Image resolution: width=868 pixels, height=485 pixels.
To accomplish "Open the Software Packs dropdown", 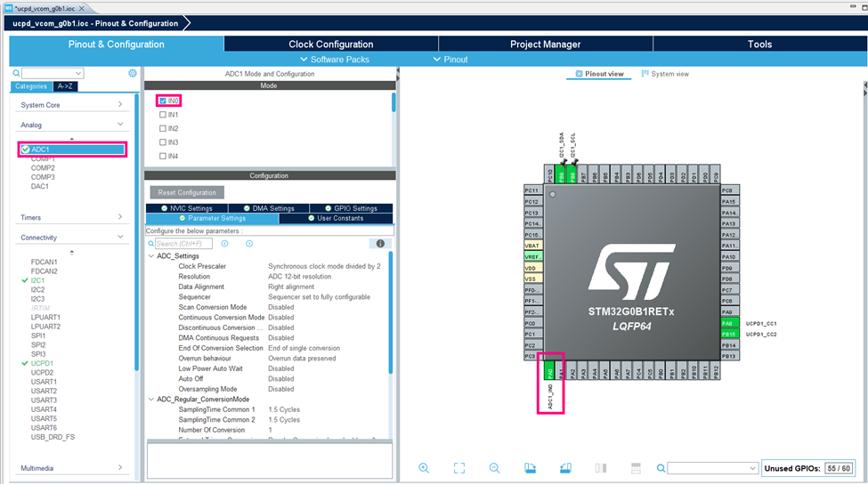I will click(335, 60).
